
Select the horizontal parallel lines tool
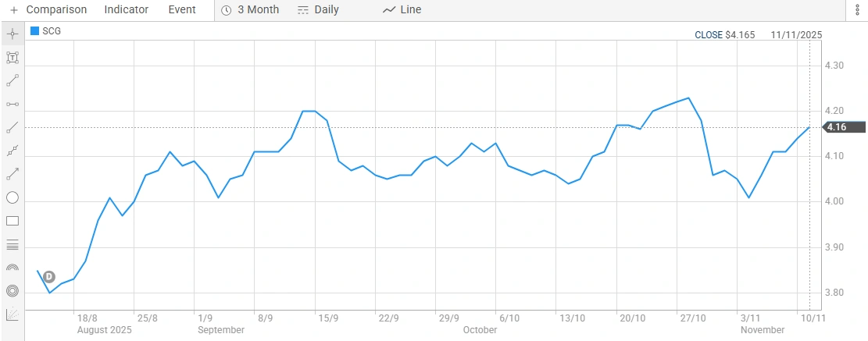(13, 244)
